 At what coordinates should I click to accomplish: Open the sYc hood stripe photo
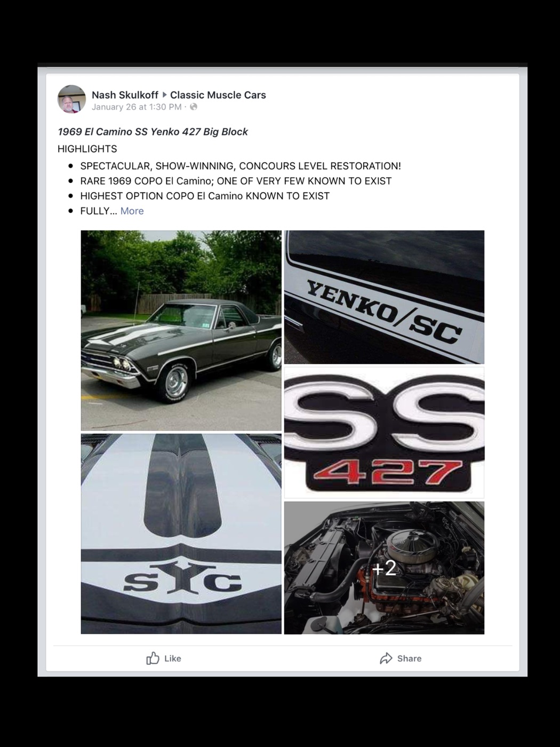pos(181,534)
